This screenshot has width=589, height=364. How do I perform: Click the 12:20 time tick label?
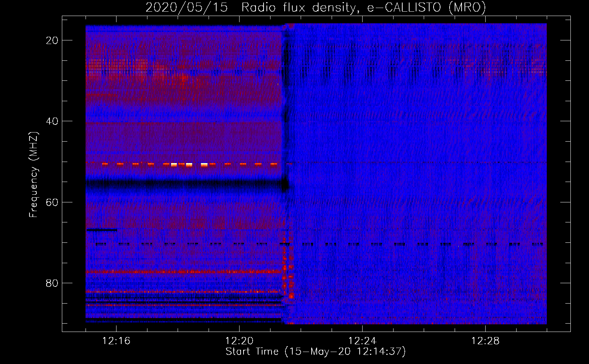[239, 341]
